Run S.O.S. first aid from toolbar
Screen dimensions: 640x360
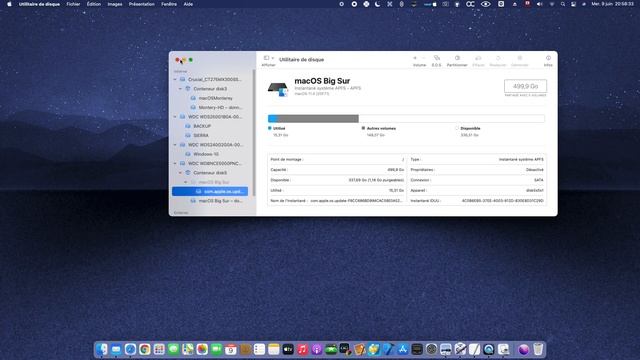(436, 61)
